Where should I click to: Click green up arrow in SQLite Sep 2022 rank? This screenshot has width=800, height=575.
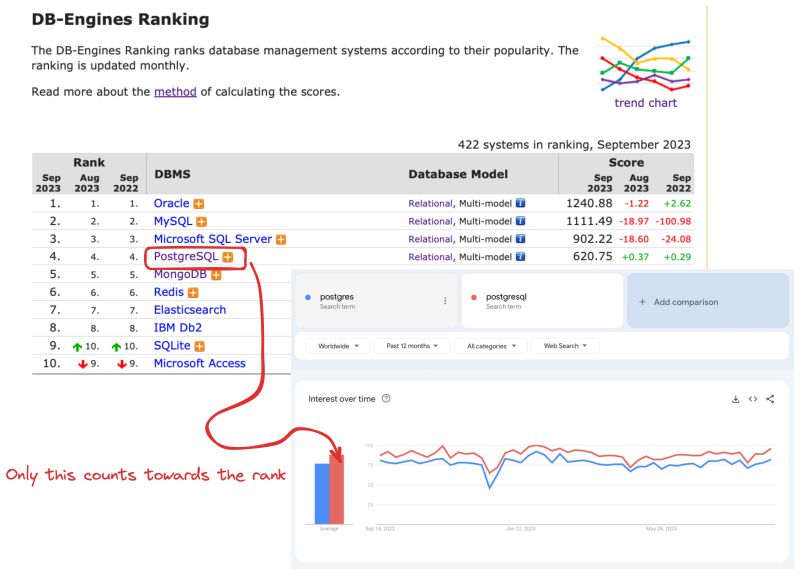(x=116, y=347)
